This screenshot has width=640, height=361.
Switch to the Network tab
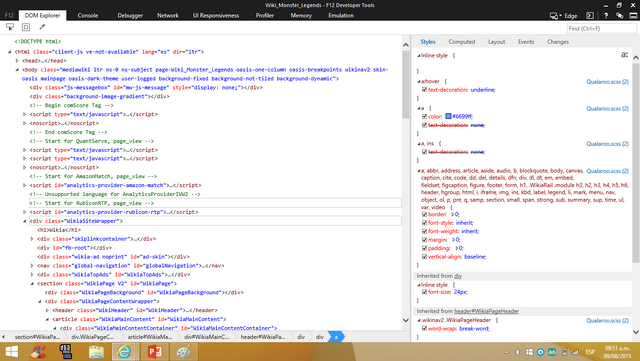168,16
